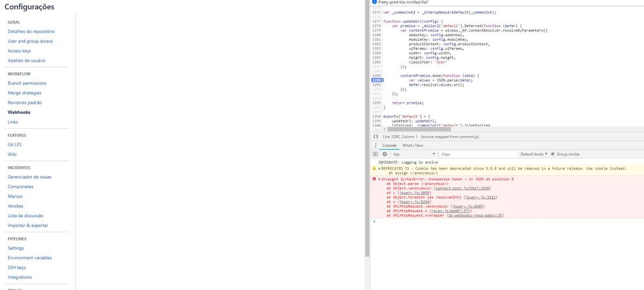Open Detalhes do repositório
Image resolution: width=644 pixels, height=290 pixels.
[x=31, y=31]
